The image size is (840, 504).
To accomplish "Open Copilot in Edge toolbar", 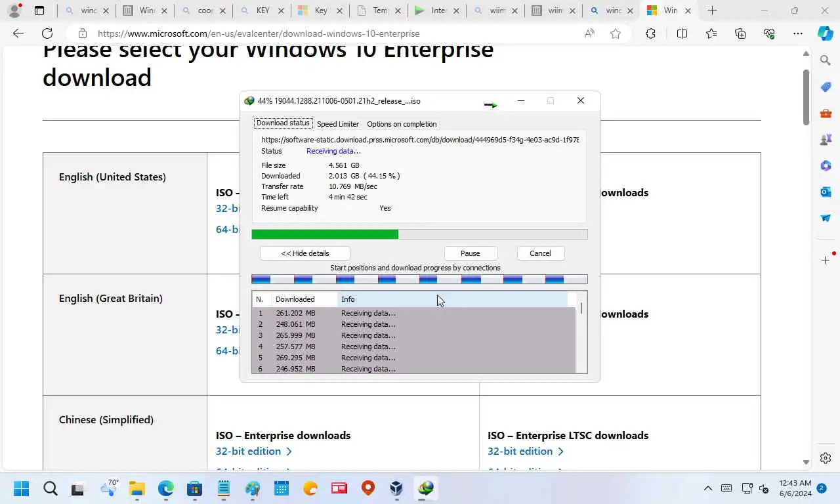I will (826, 33).
